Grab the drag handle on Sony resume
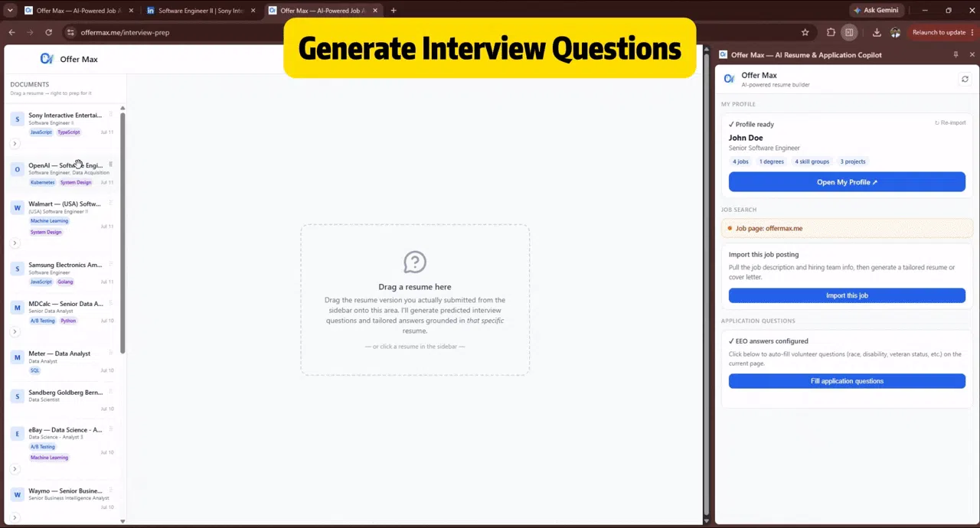This screenshot has width=980, height=528. tap(110, 115)
